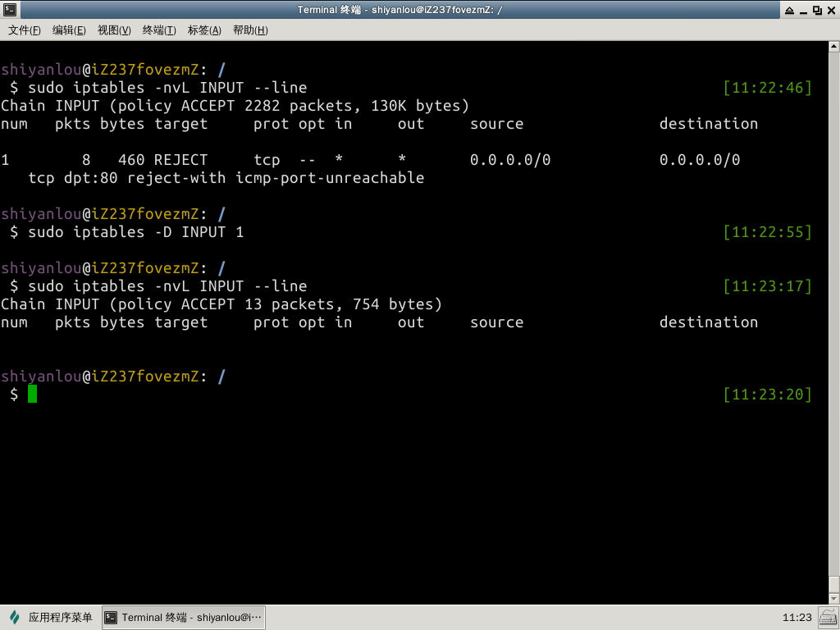The image size is (840, 630).
Task: Close the Terminal window
Action: (830, 10)
